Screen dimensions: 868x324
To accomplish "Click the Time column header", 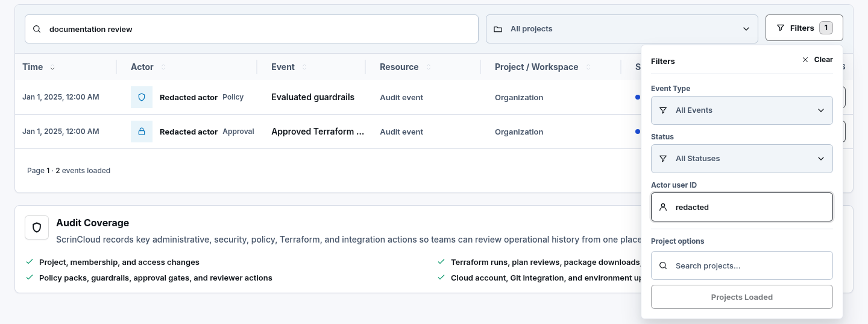I will tap(33, 67).
